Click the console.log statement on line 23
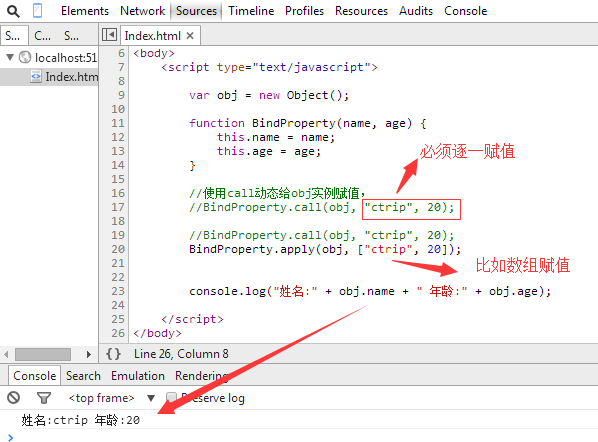Viewport: 598px width, 442px height. [x=370, y=291]
